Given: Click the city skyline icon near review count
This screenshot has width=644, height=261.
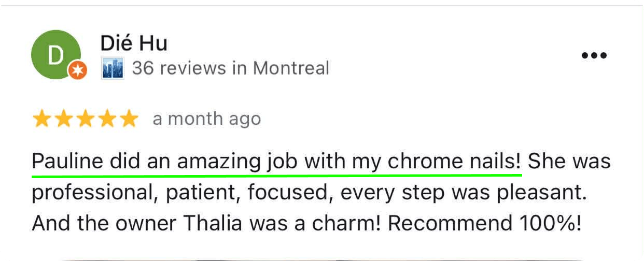Looking at the screenshot, I should click(x=113, y=68).
